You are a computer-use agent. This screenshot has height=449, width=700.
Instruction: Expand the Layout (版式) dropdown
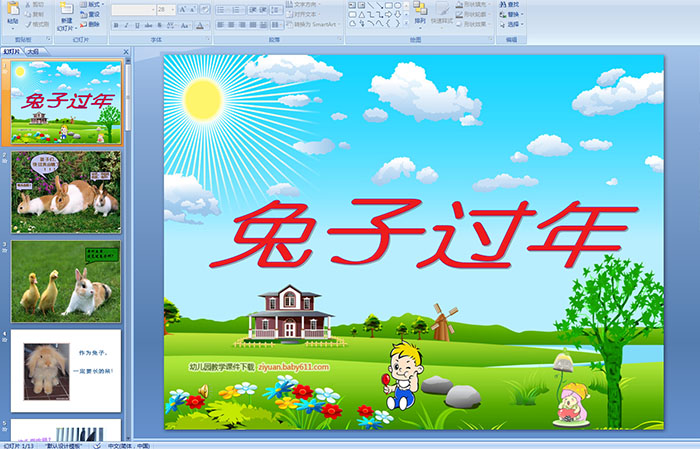tap(92, 4)
